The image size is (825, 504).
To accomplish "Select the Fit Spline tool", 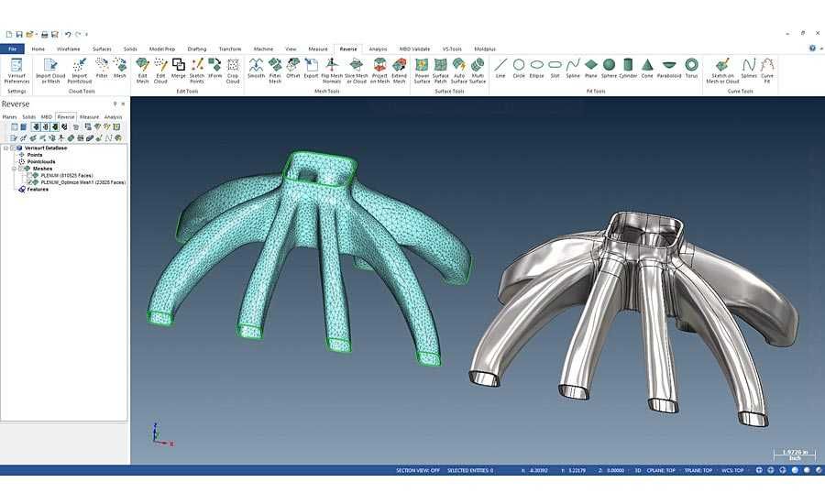I will coord(573,69).
